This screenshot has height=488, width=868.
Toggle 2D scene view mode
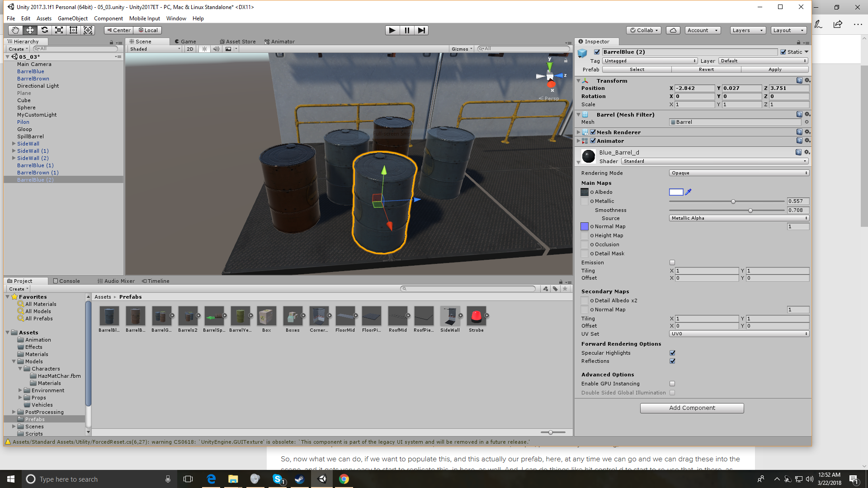pos(190,49)
